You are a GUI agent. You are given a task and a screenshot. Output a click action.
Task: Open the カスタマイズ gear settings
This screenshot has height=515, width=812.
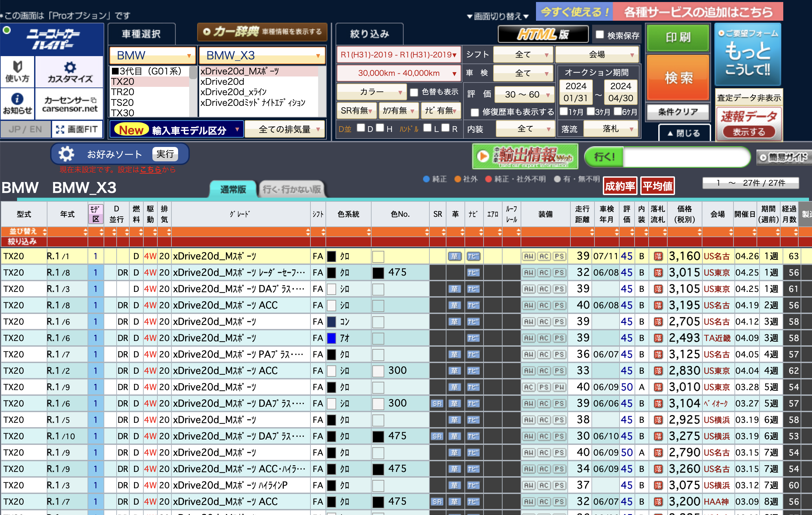[70, 71]
